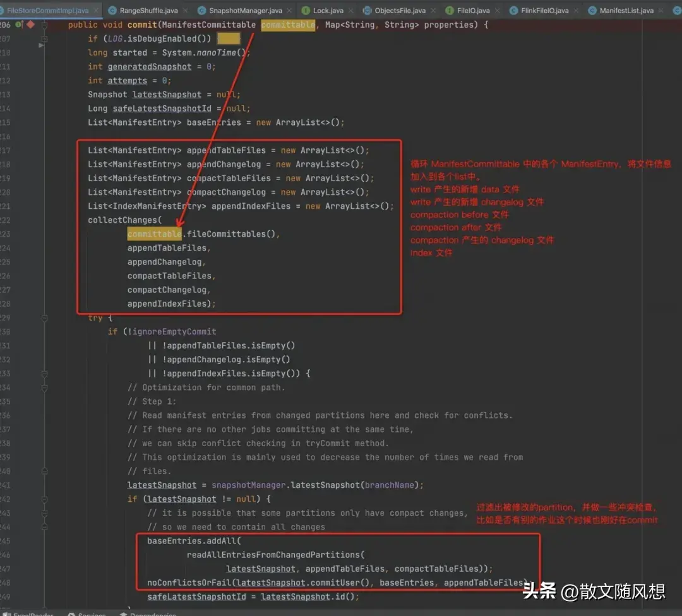The image size is (682, 616).
Task: Open the ObjectsFile.java tab
Action: coord(400,11)
